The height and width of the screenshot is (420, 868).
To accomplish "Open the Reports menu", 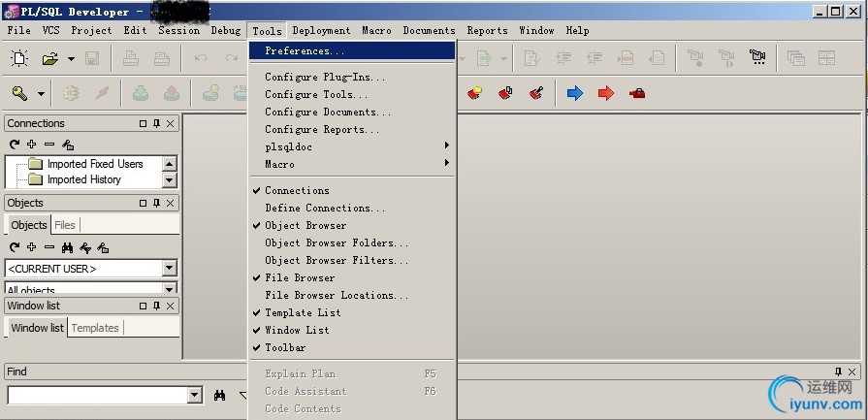I will (x=487, y=30).
